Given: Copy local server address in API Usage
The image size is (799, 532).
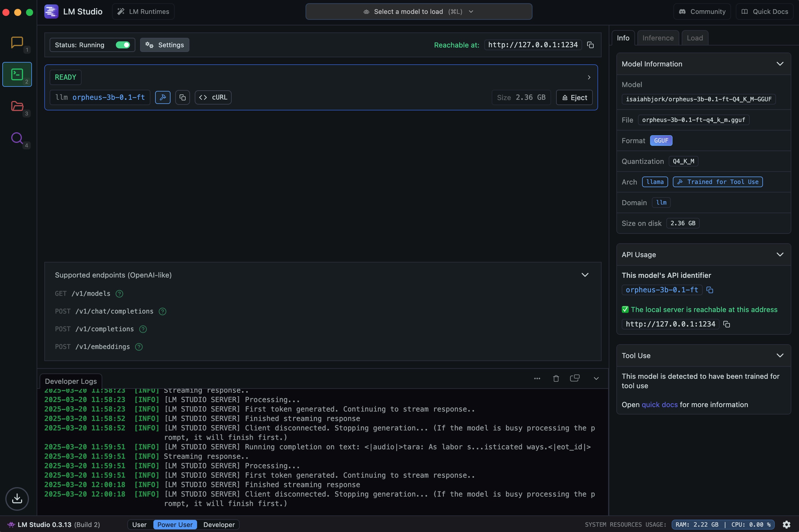Looking at the screenshot, I should (726, 324).
